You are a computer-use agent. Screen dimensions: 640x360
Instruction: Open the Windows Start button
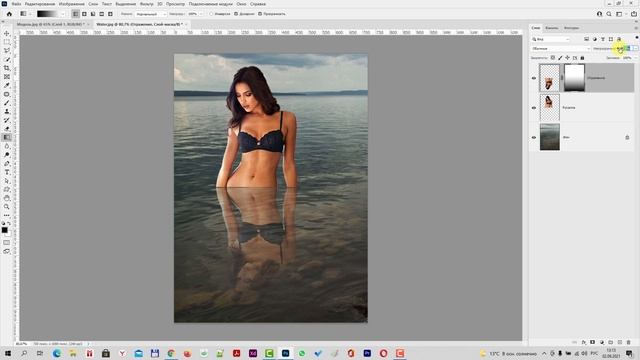pos(8,353)
